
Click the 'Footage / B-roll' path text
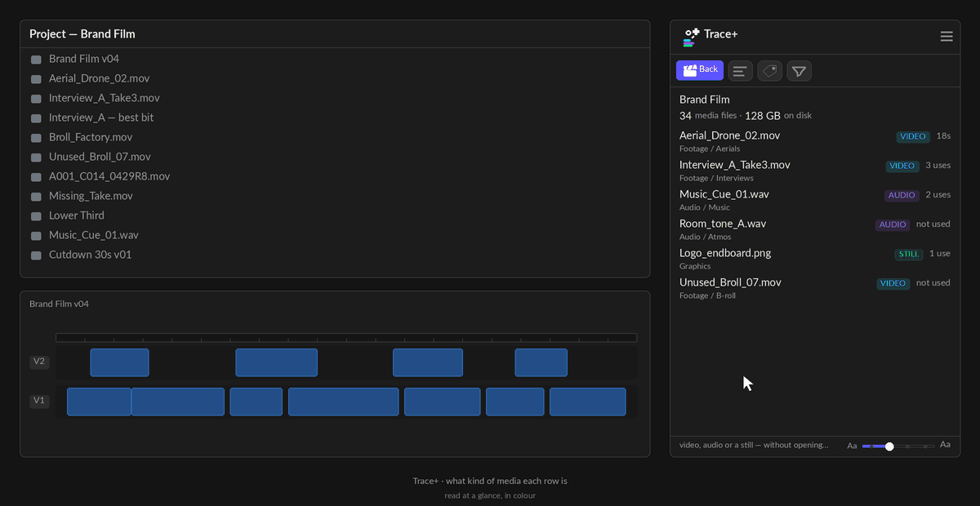point(707,296)
